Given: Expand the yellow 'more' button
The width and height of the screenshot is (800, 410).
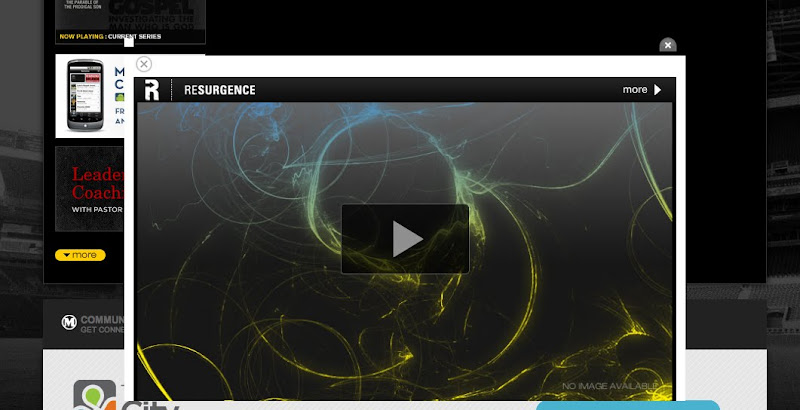Looking at the screenshot, I should point(80,255).
